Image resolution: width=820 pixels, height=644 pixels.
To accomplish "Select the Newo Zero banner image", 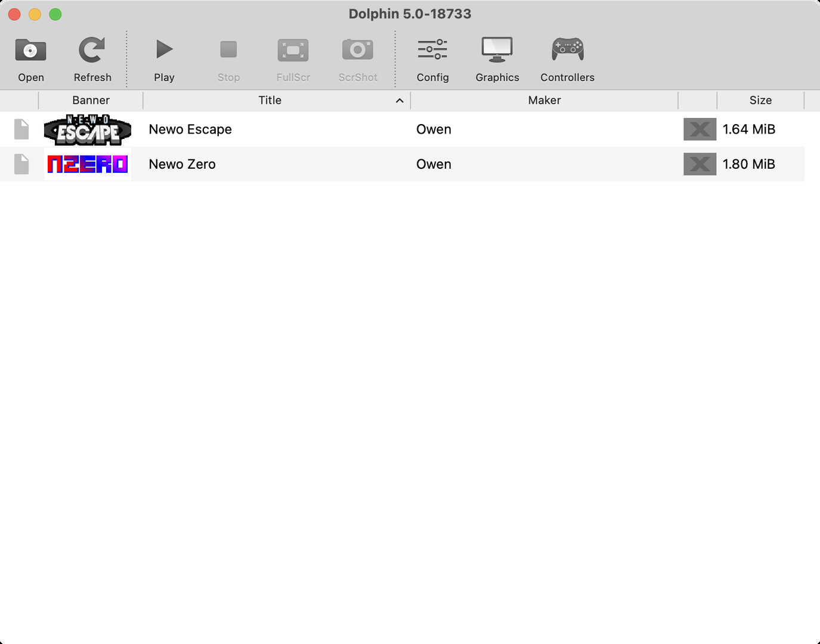I will pyautogui.click(x=88, y=164).
